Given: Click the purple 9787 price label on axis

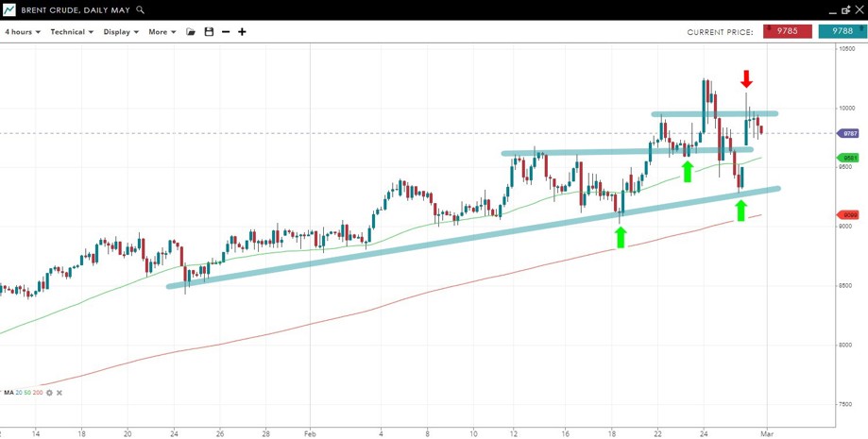Looking at the screenshot, I should (849, 134).
